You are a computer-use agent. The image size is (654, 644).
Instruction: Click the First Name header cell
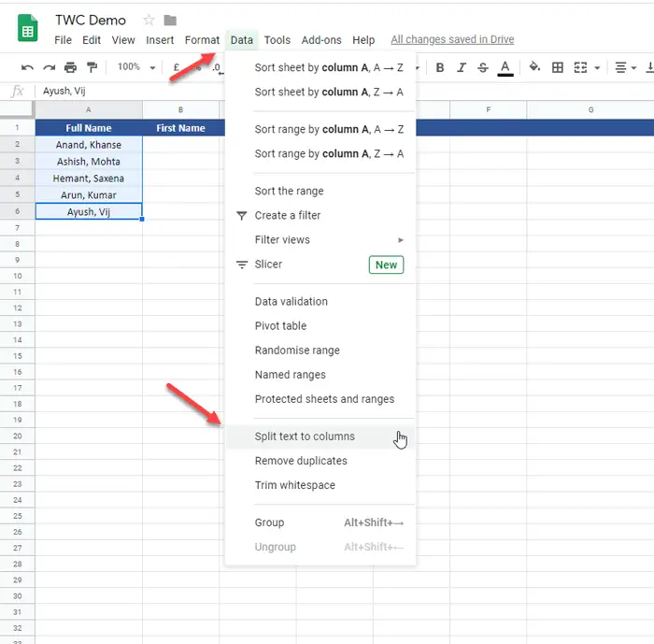click(x=180, y=128)
